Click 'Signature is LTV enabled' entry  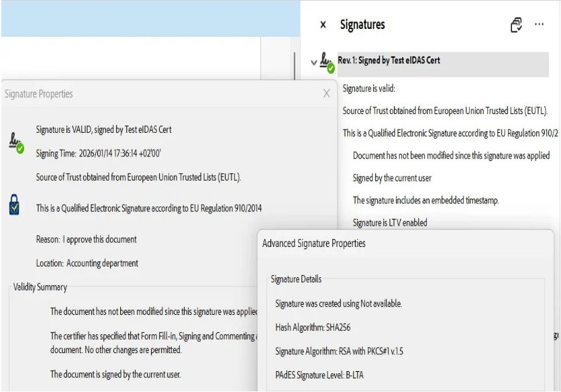tap(390, 223)
